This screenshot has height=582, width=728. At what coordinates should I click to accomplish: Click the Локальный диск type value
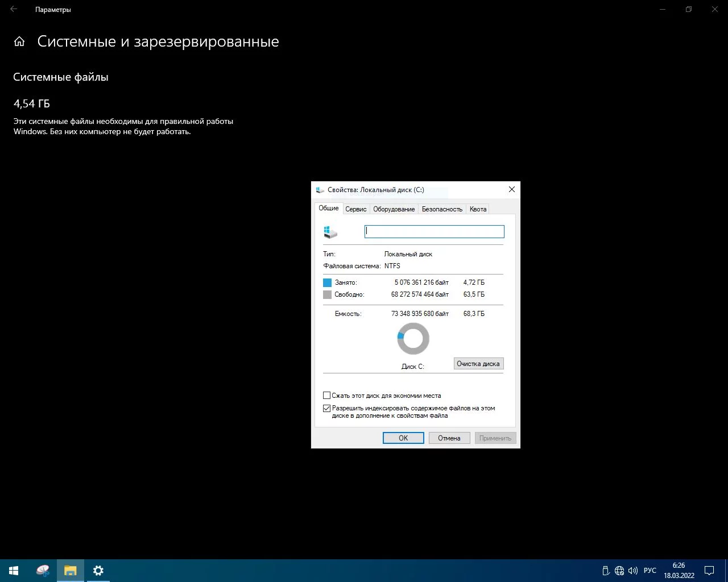coord(408,254)
